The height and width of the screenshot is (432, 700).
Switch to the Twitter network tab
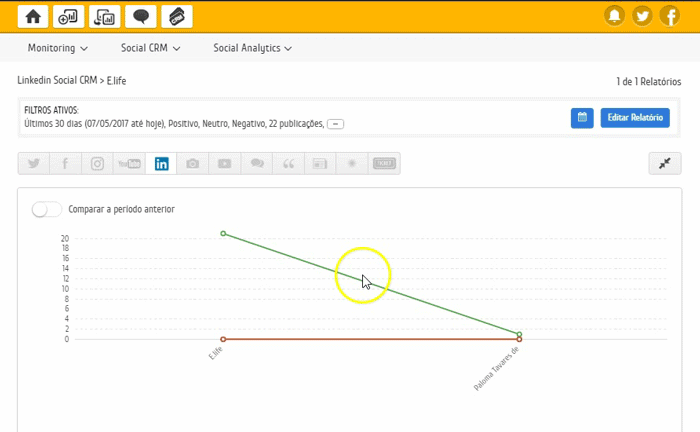click(x=34, y=164)
